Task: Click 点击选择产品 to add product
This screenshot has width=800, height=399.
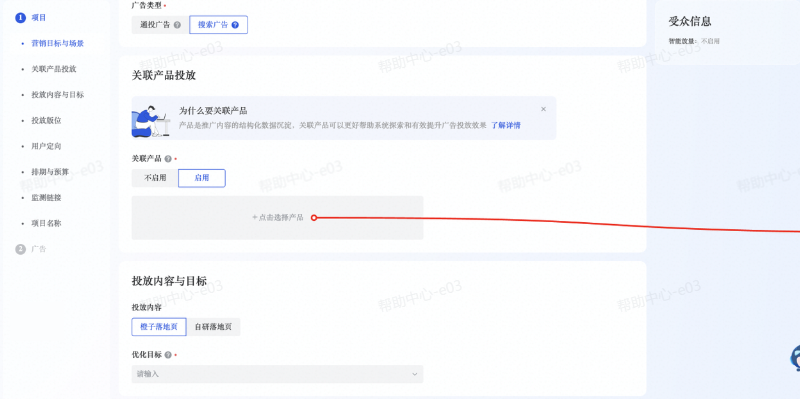Action: 278,217
